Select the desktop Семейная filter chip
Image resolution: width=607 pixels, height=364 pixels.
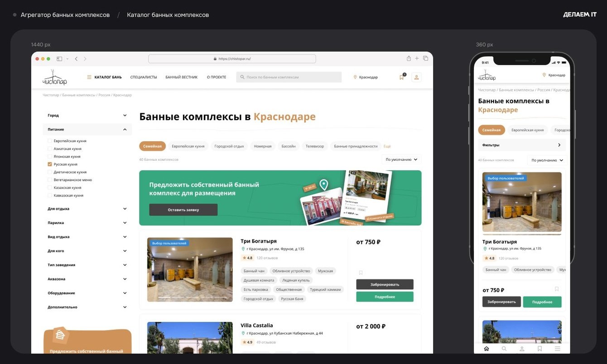point(153,146)
